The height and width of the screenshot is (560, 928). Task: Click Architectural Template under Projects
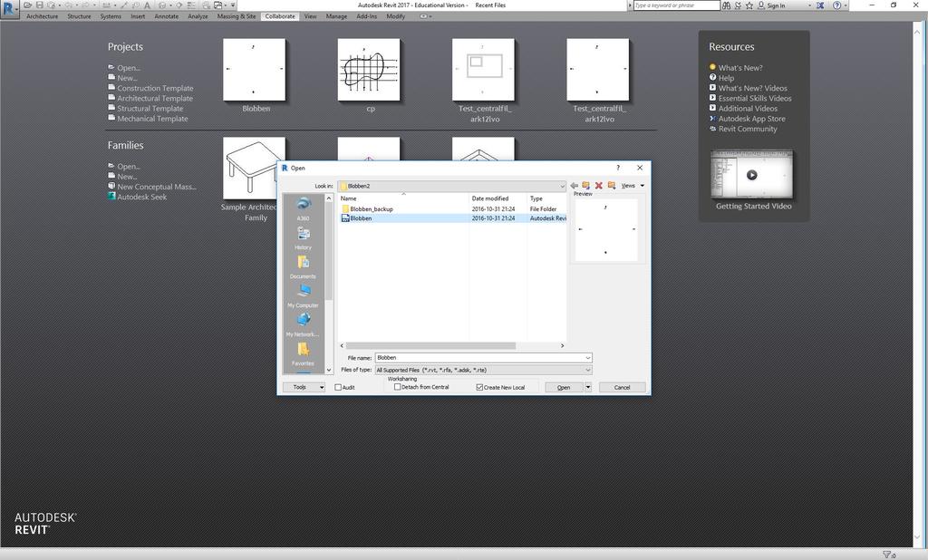155,98
